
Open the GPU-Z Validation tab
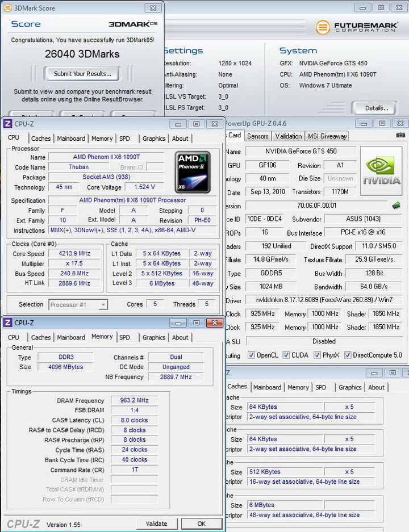pos(288,136)
